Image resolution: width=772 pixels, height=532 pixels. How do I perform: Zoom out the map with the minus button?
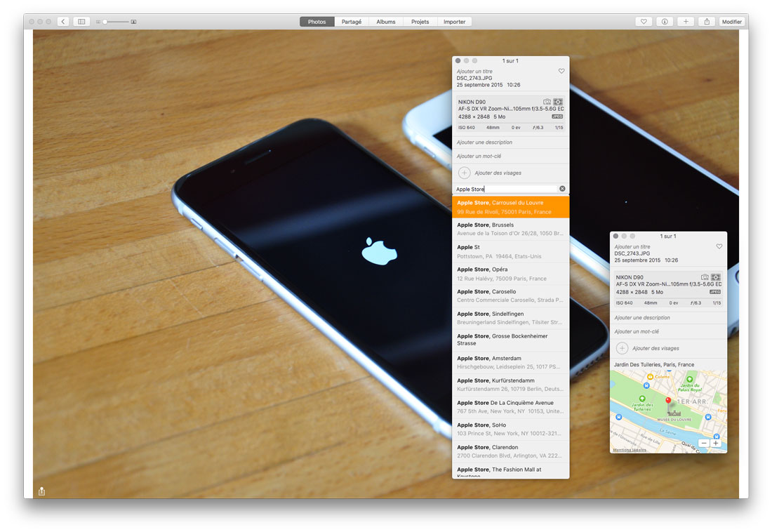pyautogui.click(x=704, y=444)
